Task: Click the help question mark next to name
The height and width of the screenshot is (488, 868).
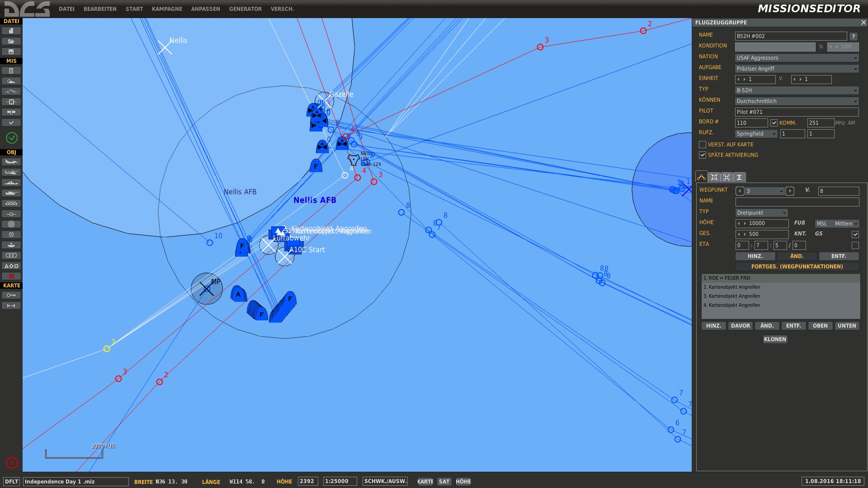Action: pyautogui.click(x=854, y=37)
